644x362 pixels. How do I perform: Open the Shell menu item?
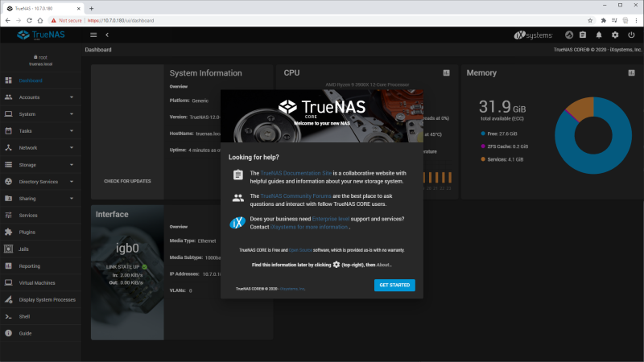point(41,316)
